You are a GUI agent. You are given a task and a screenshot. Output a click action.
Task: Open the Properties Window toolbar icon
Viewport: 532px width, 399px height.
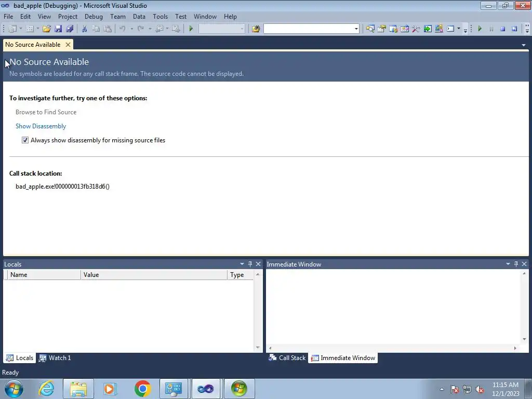point(382,29)
